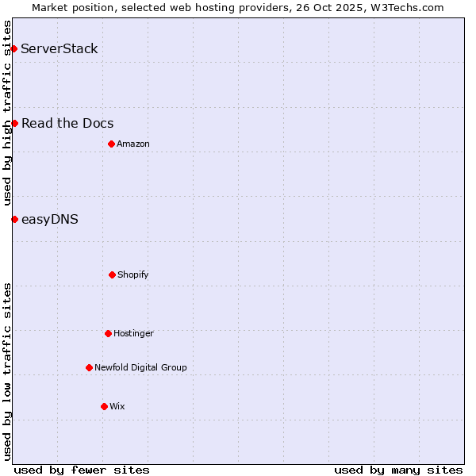Click the ServerStack text label
Image resolution: width=476 pixels, height=476 pixels.
click(x=59, y=49)
